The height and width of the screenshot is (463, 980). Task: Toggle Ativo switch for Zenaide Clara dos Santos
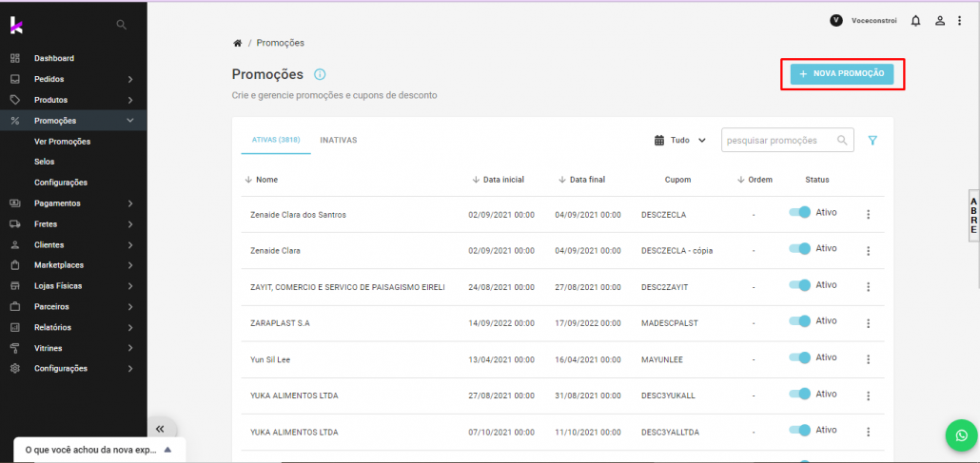click(x=799, y=213)
